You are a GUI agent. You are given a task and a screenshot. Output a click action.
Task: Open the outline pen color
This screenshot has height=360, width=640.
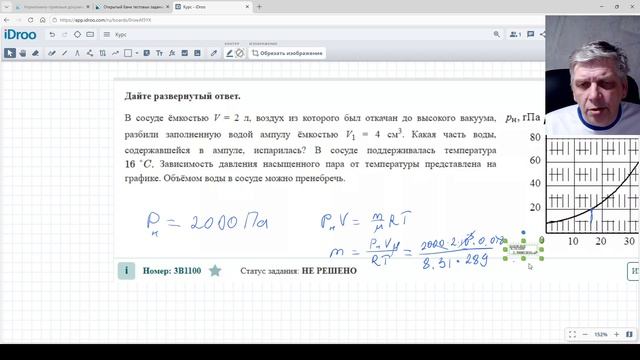(x=229, y=53)
